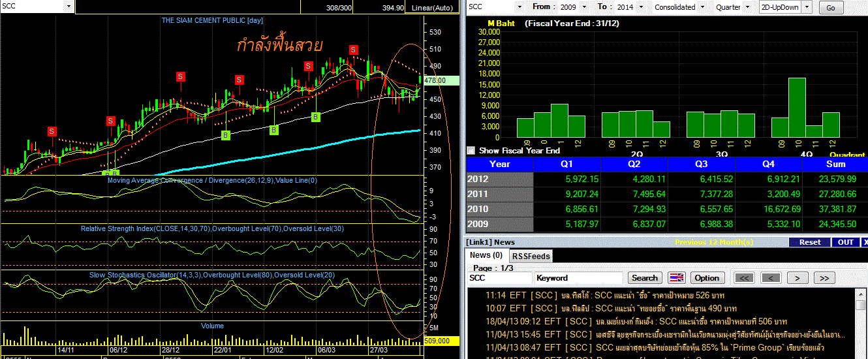The width and height of the screenshot is (868, 359).
Task: Click the news list scrollbar up arrow
Action: [861, 294]
